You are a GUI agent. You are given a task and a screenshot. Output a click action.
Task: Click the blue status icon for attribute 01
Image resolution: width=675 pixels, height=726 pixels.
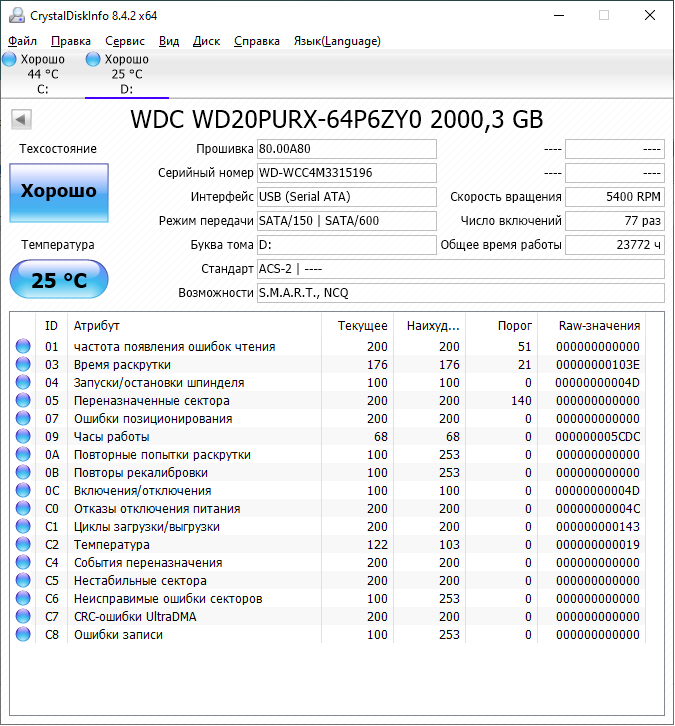[x=23, y=347]
